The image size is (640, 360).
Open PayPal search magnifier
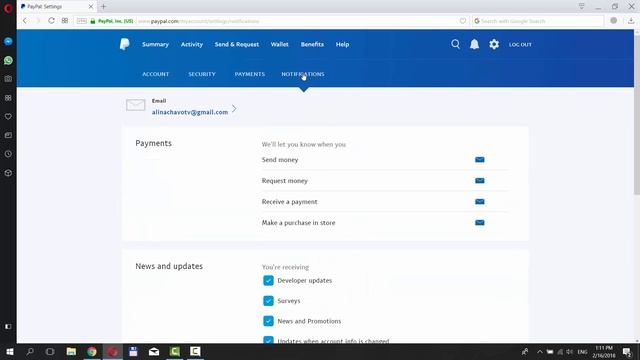tap(456, 44)
